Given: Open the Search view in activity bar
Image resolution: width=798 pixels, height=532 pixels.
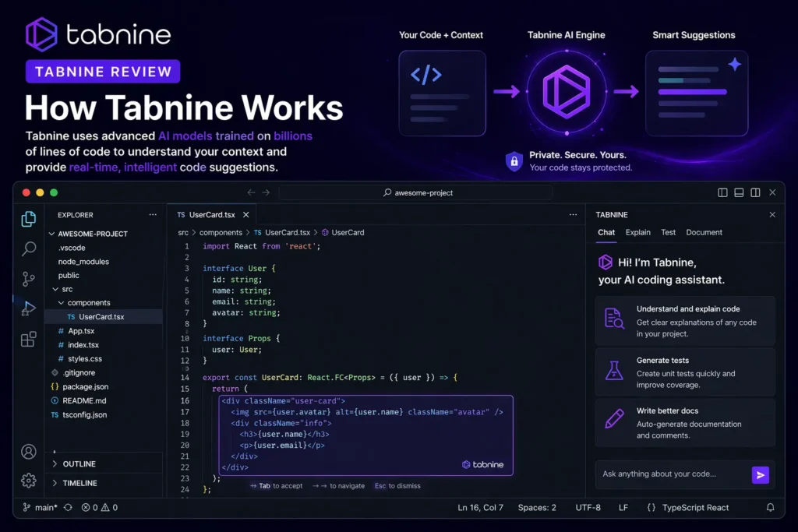Looking at the screenshot, I should pos(29,248).
